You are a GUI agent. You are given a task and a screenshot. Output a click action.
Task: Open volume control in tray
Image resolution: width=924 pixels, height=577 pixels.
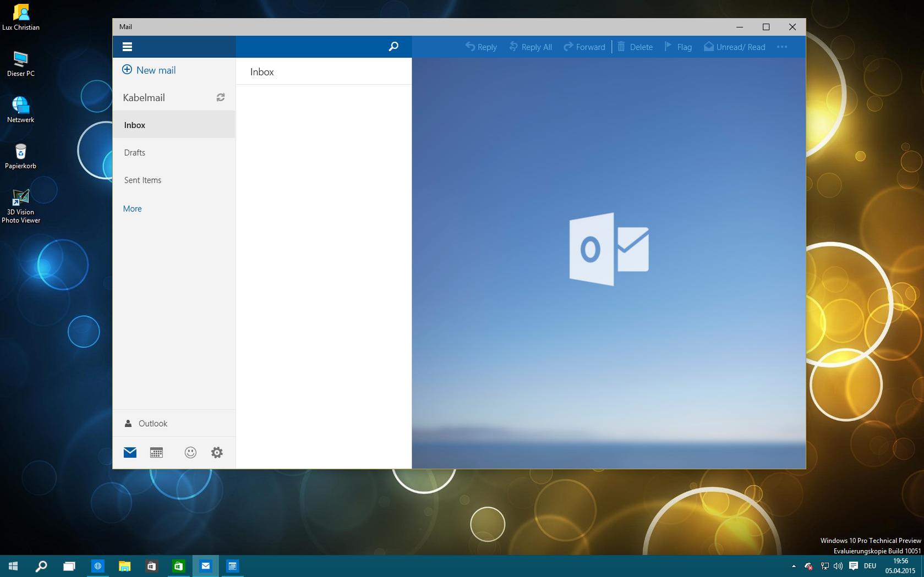838,566
